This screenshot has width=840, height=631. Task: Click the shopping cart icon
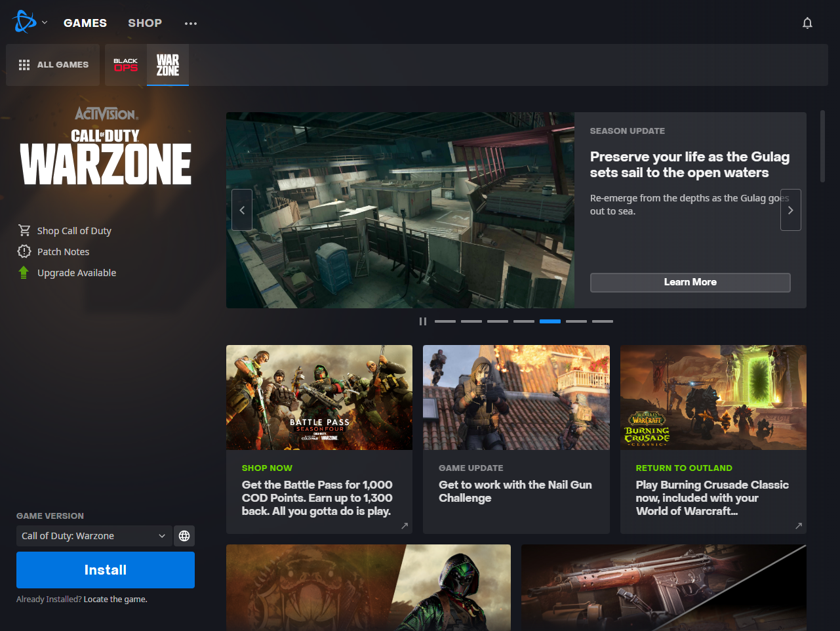pyautogui.click(x=24, y=230)
